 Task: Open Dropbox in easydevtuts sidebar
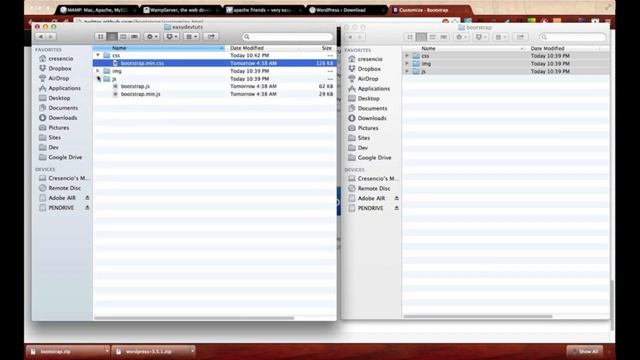pos(60,69)
